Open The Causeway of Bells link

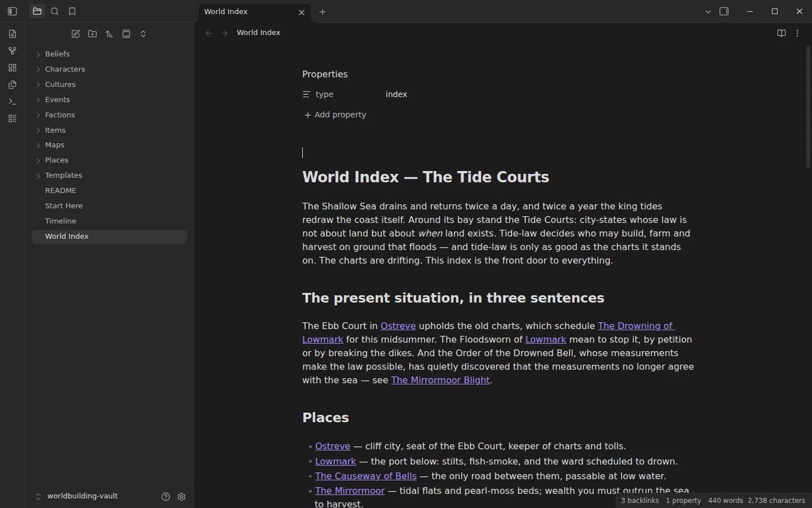(x=366, y=476)
